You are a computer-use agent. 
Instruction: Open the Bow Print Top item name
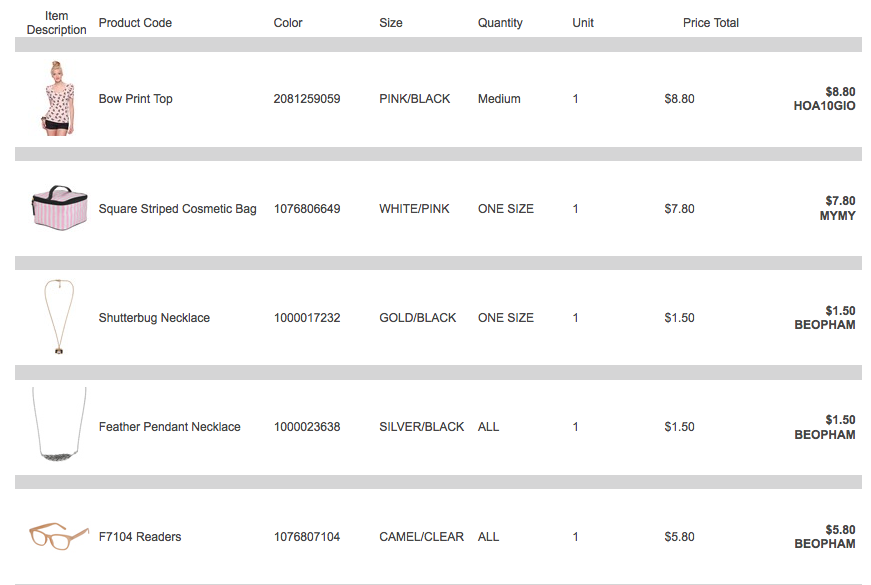136,99
